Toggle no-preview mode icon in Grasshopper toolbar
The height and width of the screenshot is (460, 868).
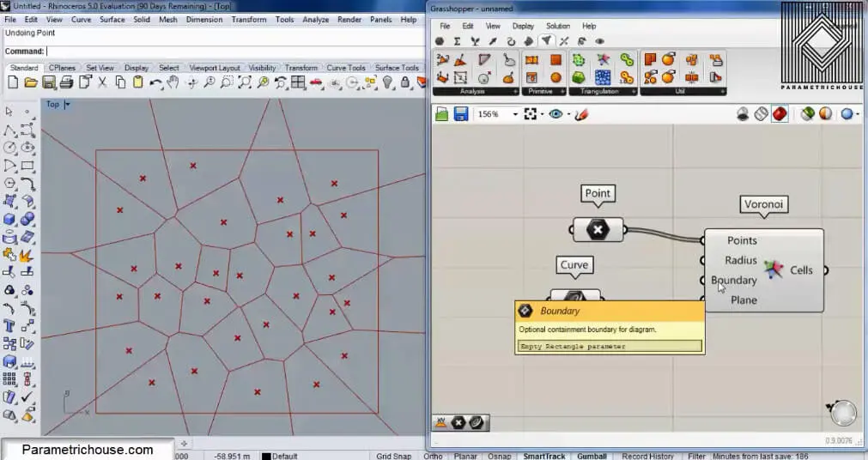pos(743,114)
